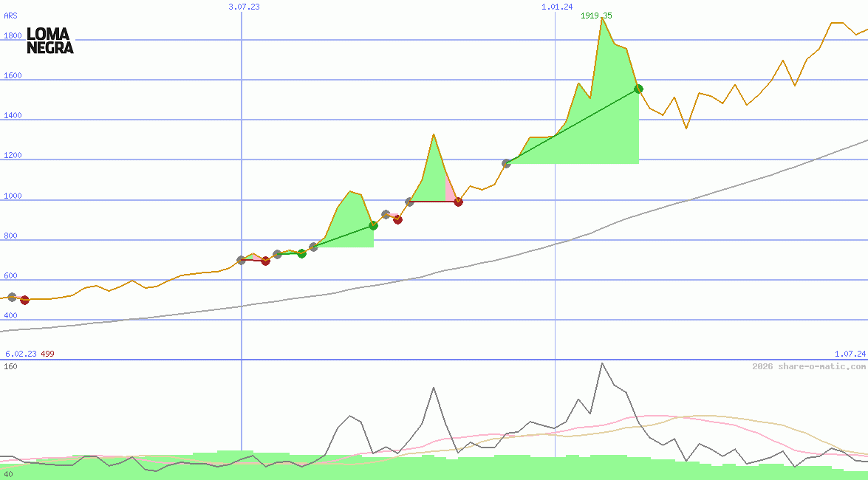
Task: Select the green exit marker near 880 ARS
Action: point(373,226)
